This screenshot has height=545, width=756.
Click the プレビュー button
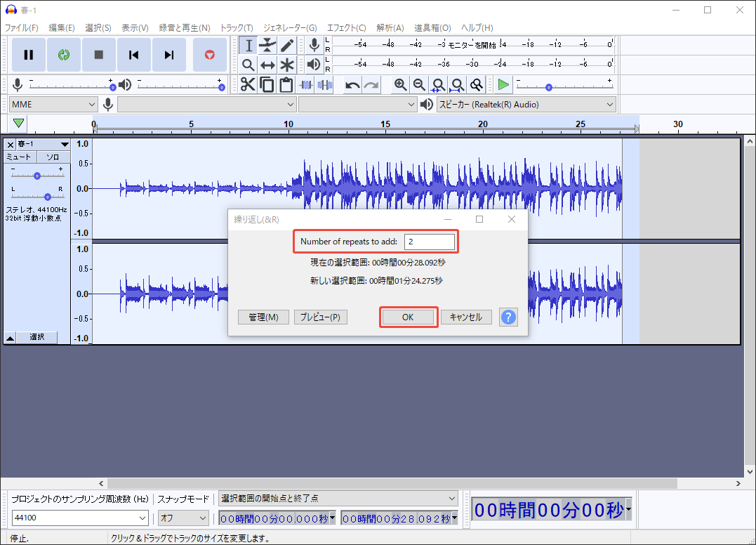pos(321,317)
